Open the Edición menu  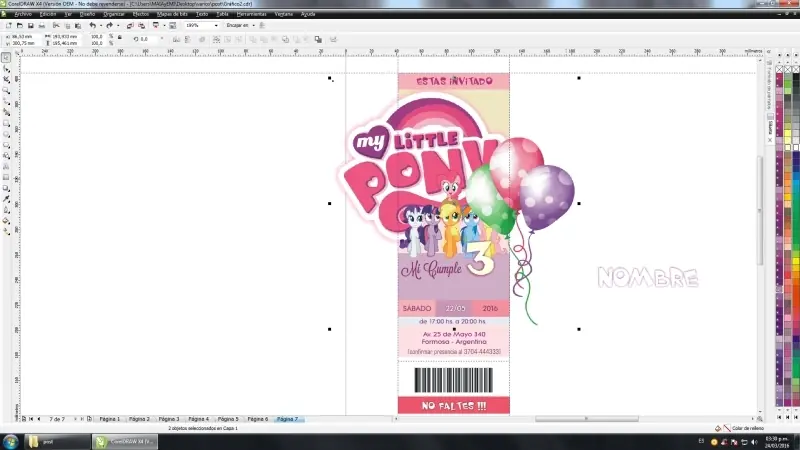(48, 14)
